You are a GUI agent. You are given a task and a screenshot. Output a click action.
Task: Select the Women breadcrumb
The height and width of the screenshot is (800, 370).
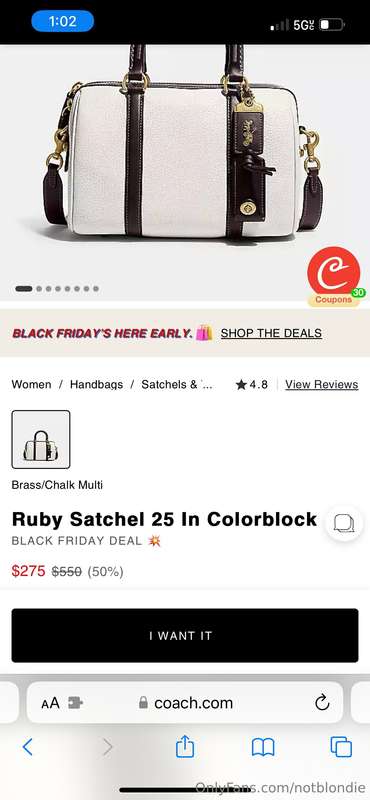click(x=31, y=384)
